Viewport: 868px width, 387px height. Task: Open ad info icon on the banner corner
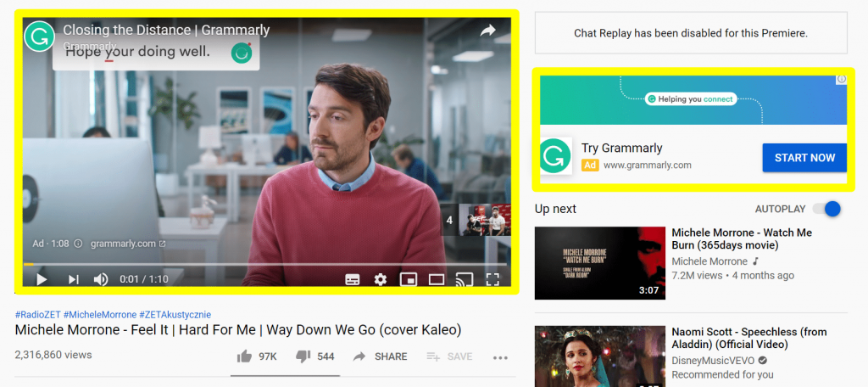coord(842,79)
